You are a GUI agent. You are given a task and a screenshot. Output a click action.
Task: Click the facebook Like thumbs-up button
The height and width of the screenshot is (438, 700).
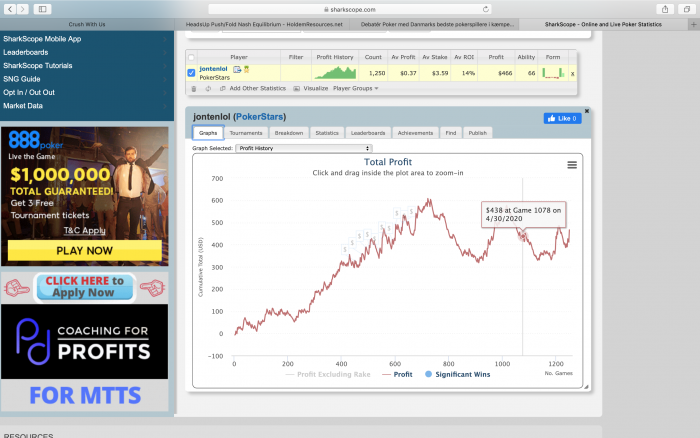pos(562,118)
